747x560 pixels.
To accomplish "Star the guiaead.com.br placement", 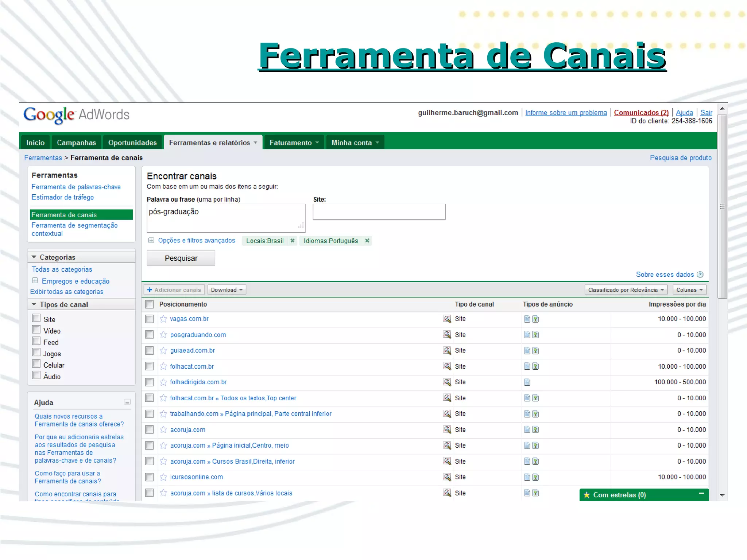I will tap(163, 351).
